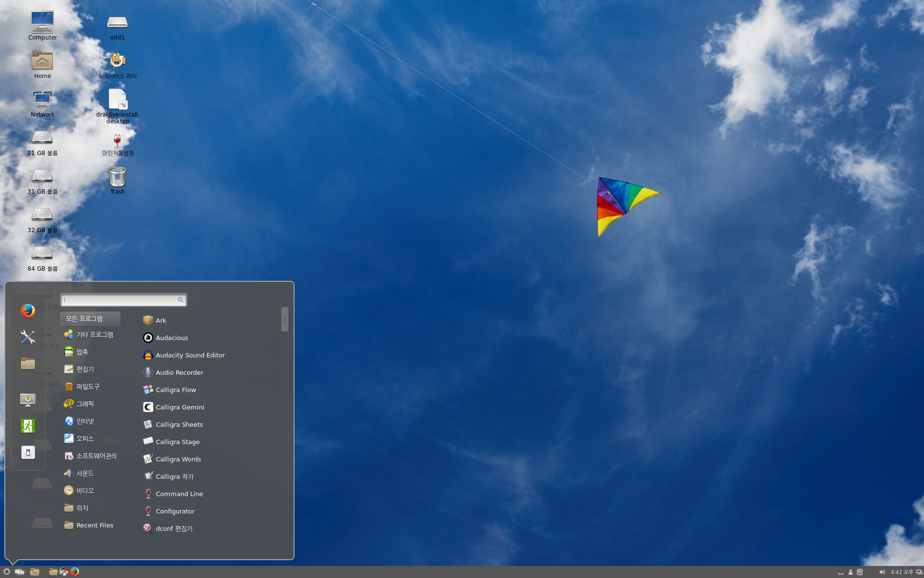
Task: Select the Init서비스 관리 desktop icon
Action: click(x=117, y=65)
